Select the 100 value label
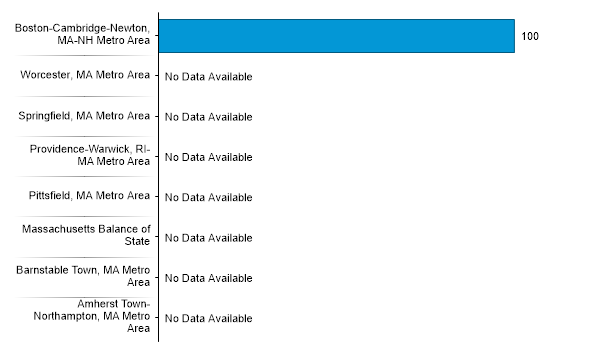Image resolution: width=600 pixels, height=360 pixels. [530, 36]
